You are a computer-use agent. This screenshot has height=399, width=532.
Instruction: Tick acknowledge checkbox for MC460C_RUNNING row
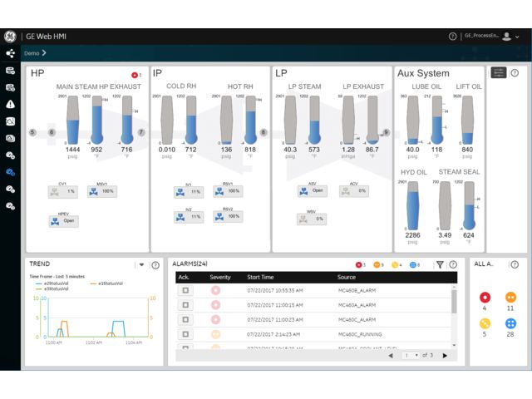(x=186, y=333)
